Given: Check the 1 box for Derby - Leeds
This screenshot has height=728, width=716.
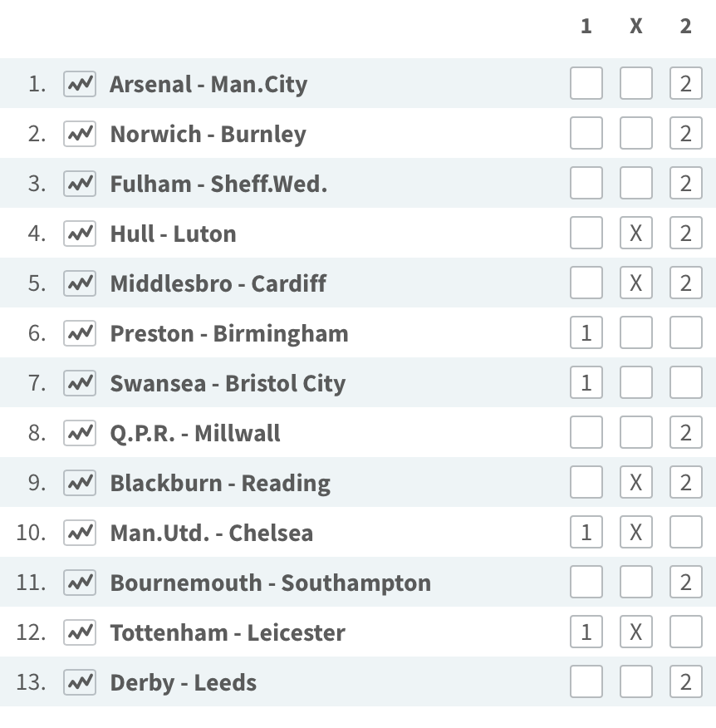Looking at the screenshot, I should click(586, 682).
